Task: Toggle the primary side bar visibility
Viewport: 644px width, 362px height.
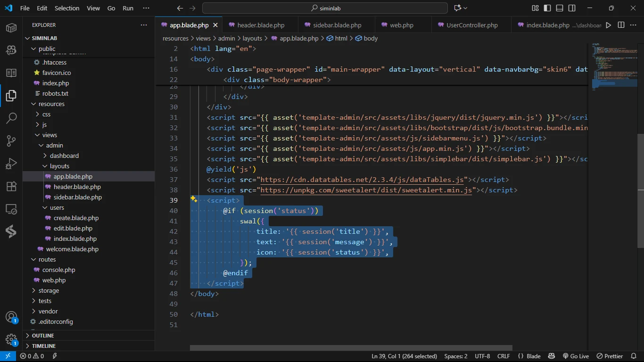Action: [x=547, y=8]
